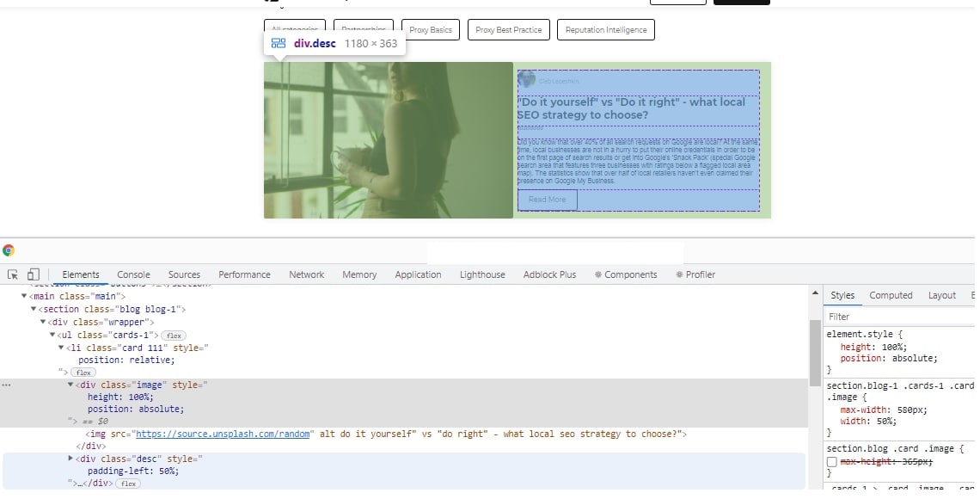Toggle the flex badge on div.desc
This screenshot has height=499, width=980.
(x=129, y=484)
